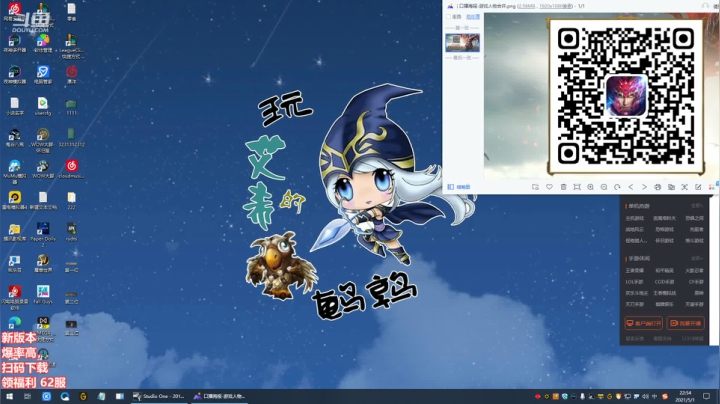
Task: Open the 魔兽世界 desktop shortcut
Action: [43, 264]
